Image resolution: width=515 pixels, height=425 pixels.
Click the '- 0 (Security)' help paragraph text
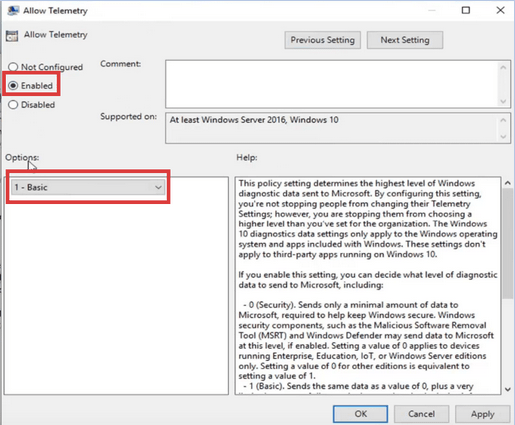point(366,340)
